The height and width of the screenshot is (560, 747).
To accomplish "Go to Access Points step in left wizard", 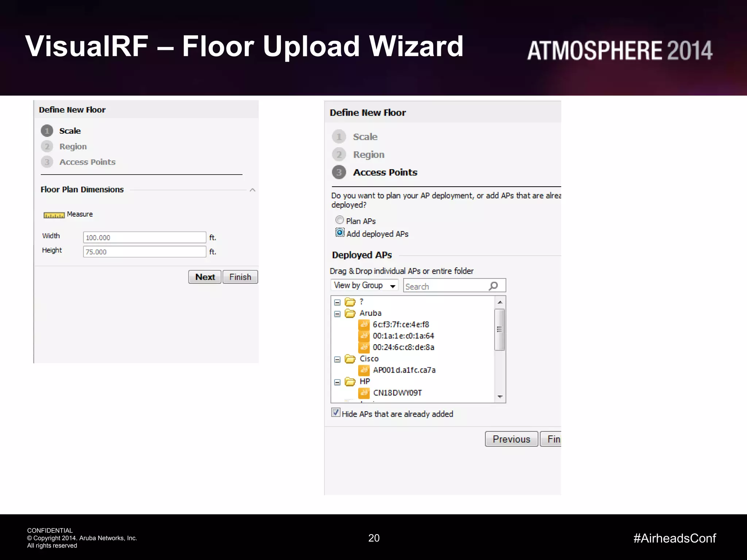I will pos(88,162).
